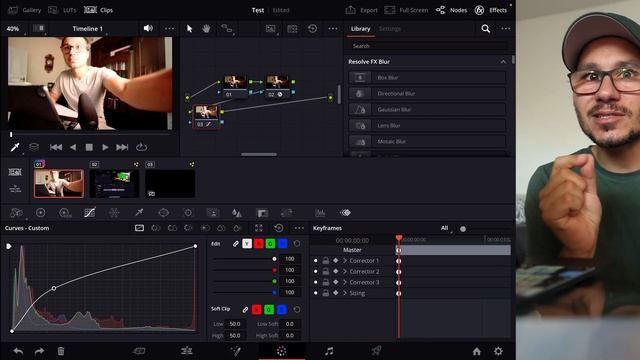Expand the Corrector 1 keyframe track

pos(345,261)
